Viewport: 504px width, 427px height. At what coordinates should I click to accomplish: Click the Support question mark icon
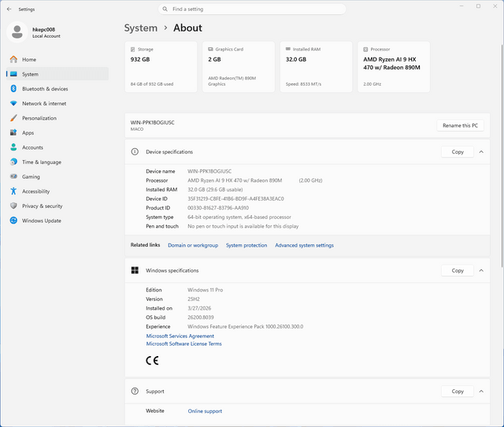click(135, 391)
